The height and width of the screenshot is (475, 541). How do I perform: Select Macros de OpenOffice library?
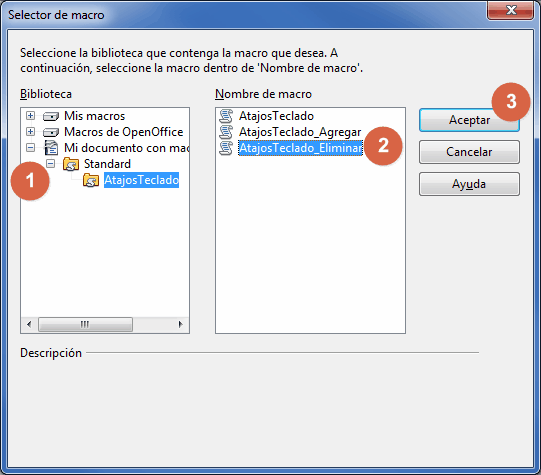coord(124,132)
